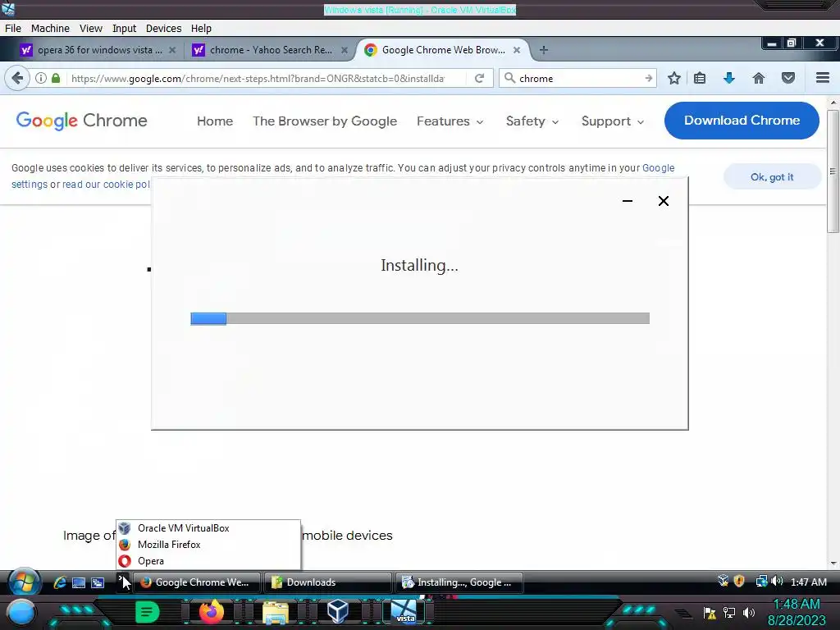Image resolution: width=840 pixels, height=630 pixels.
Task: Close the Chrome installer dialog
Action: [x=663, y=201]
